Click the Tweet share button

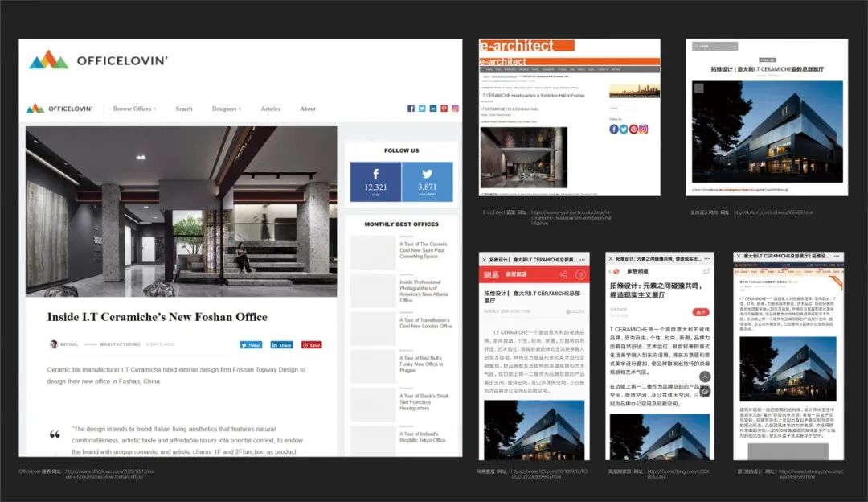251,344
